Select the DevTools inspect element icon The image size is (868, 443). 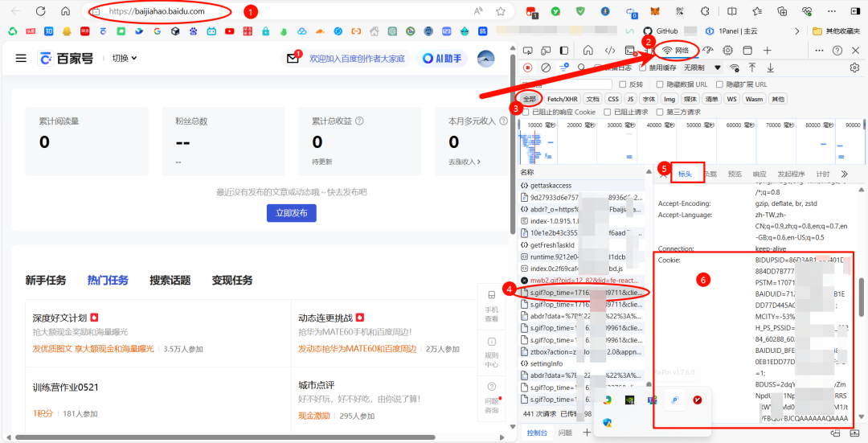pos(527,51)
